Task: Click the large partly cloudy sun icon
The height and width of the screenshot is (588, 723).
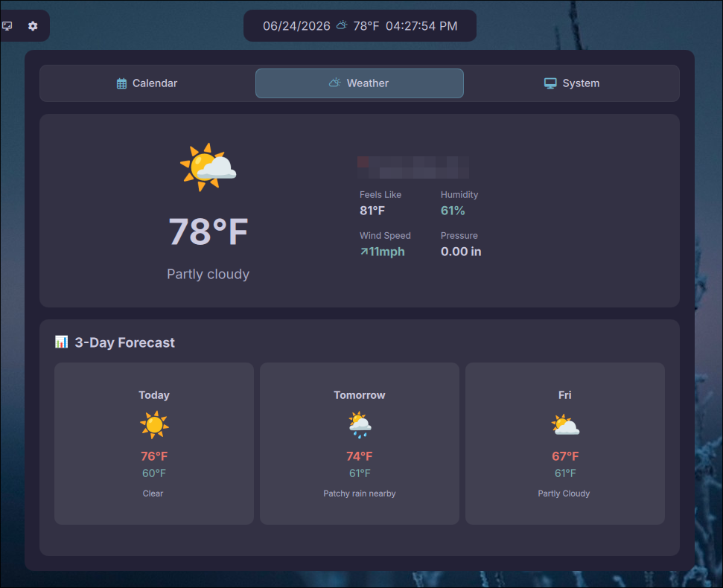Action: pos(208,167)
